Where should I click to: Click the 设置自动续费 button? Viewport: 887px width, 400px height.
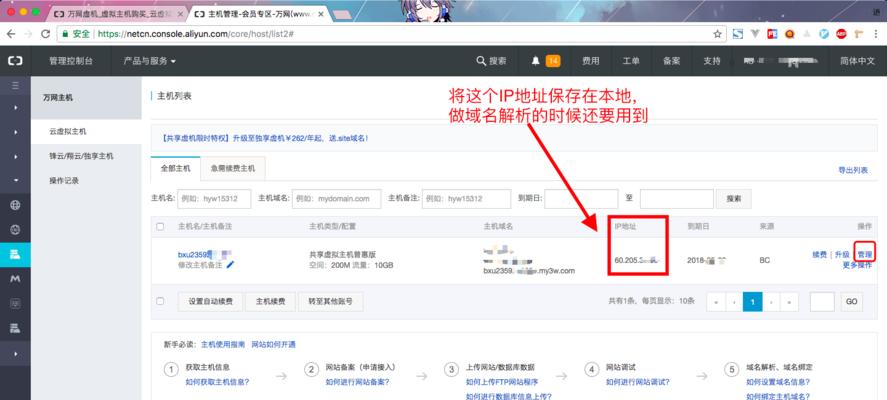(210, 302)
